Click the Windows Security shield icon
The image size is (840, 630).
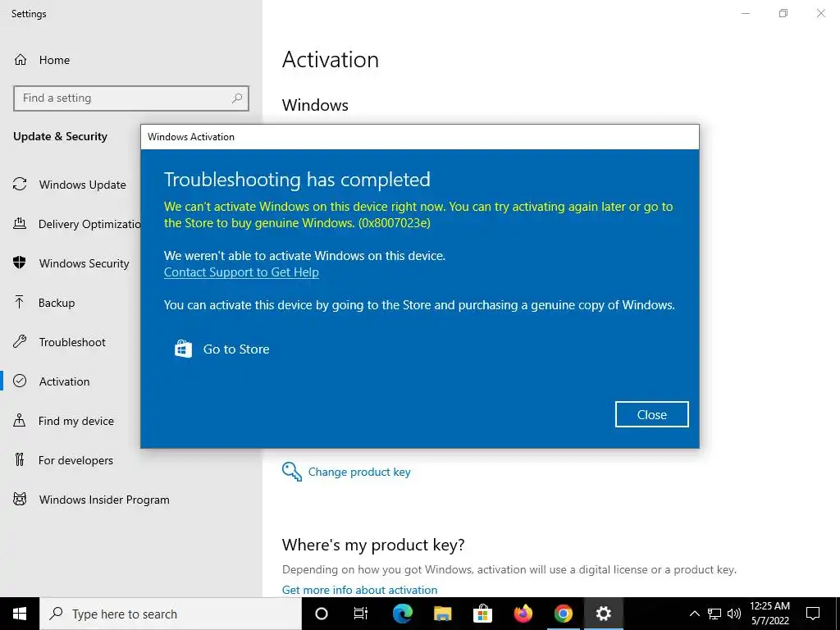point(20,262)
